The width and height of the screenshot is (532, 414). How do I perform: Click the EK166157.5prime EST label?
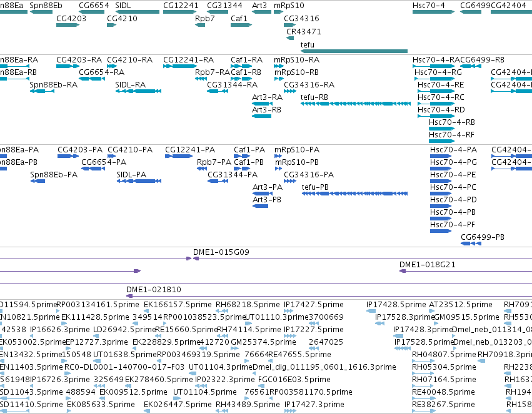178,305
